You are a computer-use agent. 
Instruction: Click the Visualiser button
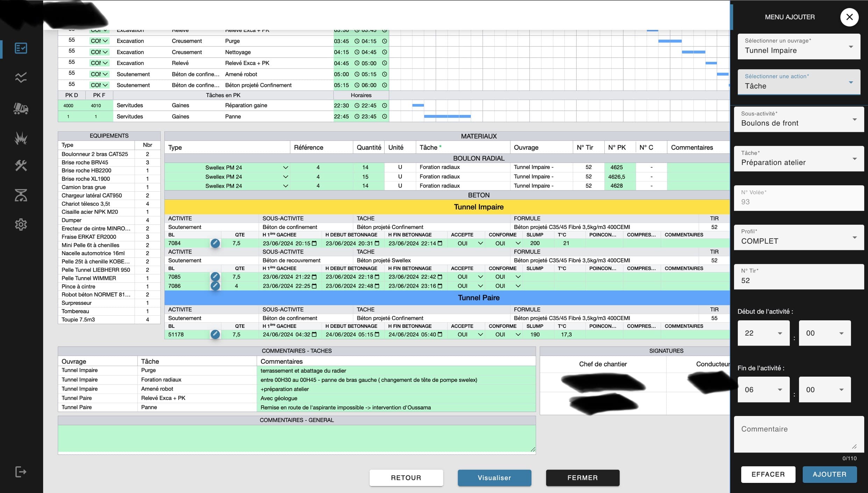coord(494,478)
